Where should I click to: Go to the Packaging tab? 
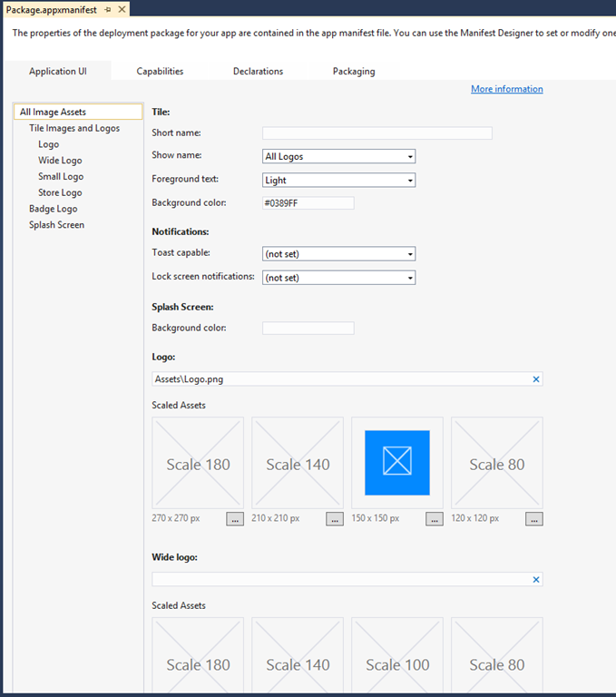click(x=353, y=72)
